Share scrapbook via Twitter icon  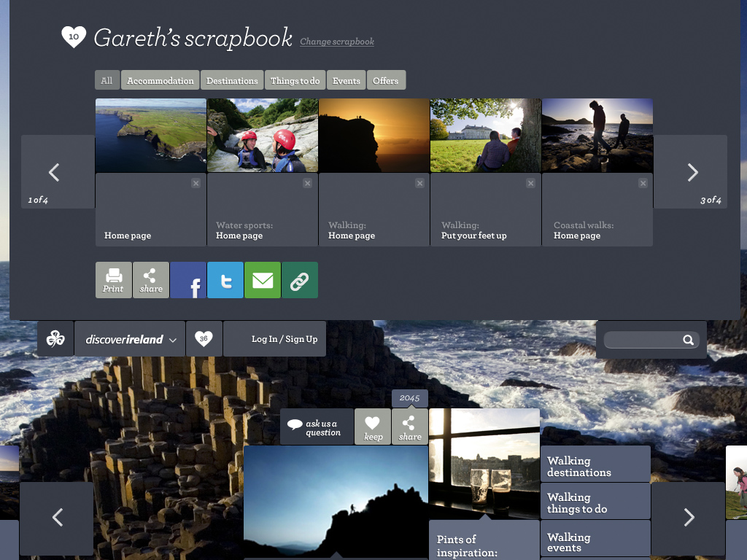click(x=225, y=280)
